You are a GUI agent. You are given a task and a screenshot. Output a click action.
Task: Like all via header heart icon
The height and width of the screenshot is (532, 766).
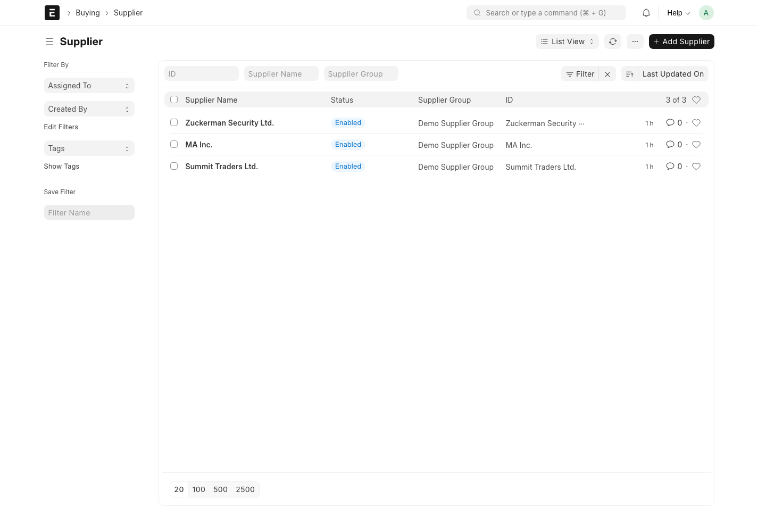click(696, 100)
